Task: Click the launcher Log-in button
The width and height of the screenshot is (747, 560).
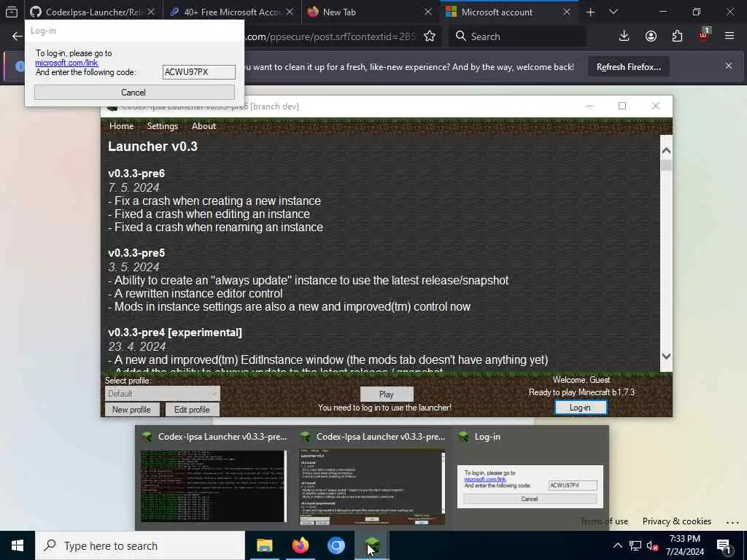Action: click(580, 408)
